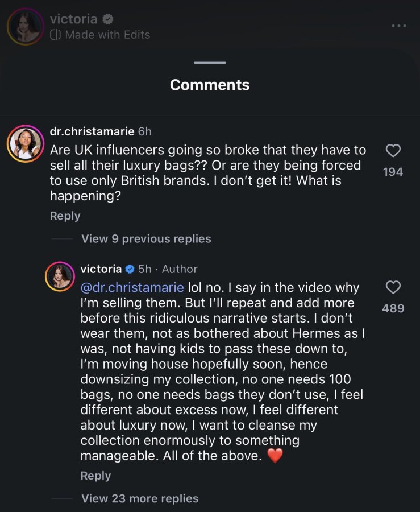View the 194 likes count
Screen dimensions: 420x512
[393, 172]
